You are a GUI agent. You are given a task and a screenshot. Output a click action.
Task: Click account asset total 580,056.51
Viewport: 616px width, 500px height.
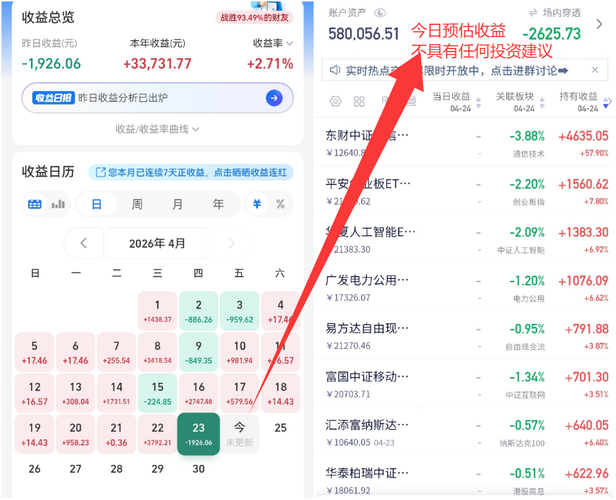tap(364, 34)
